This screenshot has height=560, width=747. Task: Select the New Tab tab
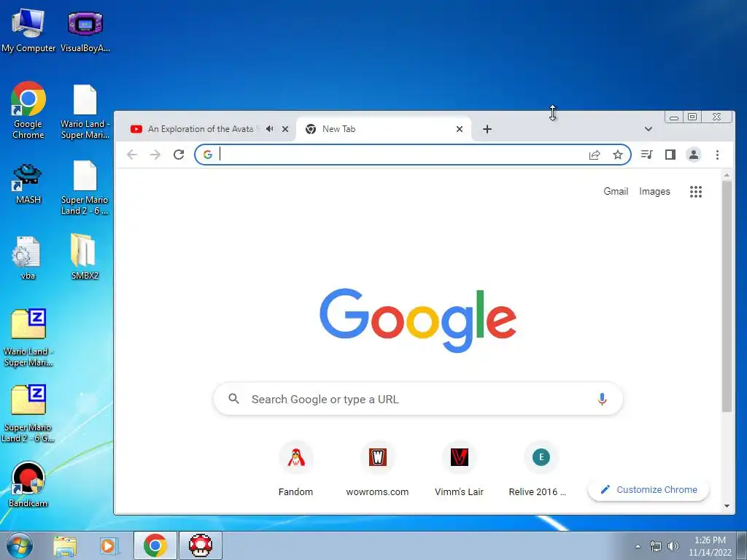tap(384, 129)
